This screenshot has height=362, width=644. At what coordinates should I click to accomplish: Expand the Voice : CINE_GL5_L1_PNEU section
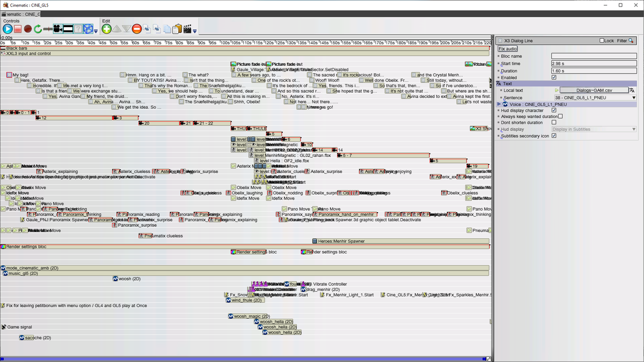point(499,104)
